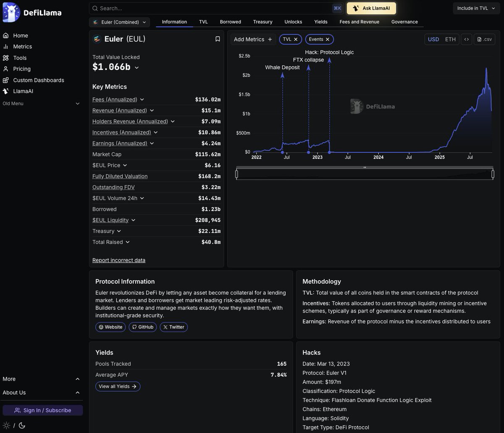Go to the Yields tab
Image resolution: width=504 pixels, height=433 pixels.
tap(320, 22)
